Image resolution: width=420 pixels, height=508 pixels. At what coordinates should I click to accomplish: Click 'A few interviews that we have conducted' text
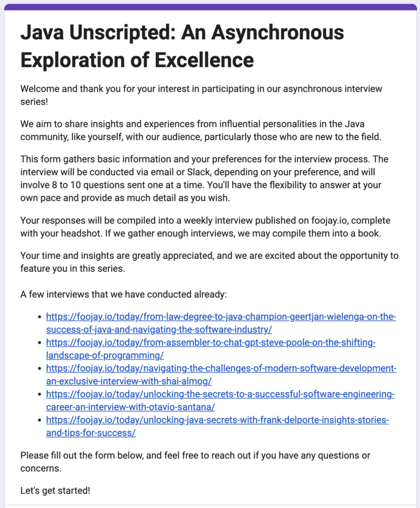coord(123,294)
